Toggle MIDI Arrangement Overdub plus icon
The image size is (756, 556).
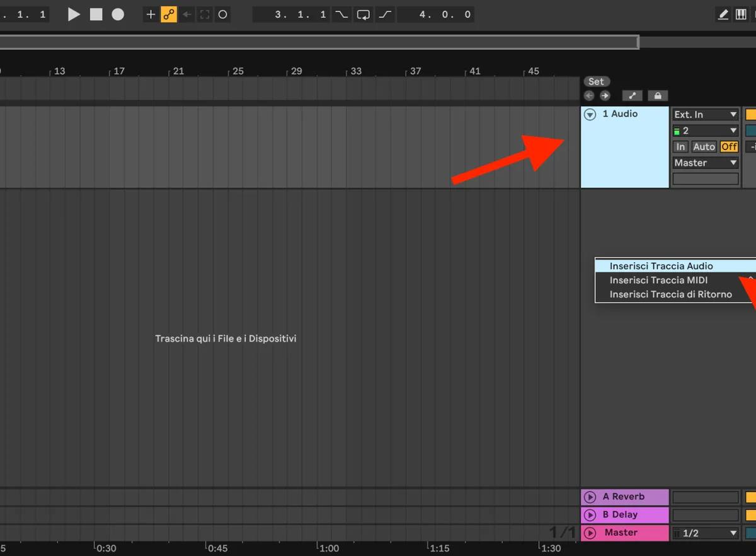pos(151,14)
